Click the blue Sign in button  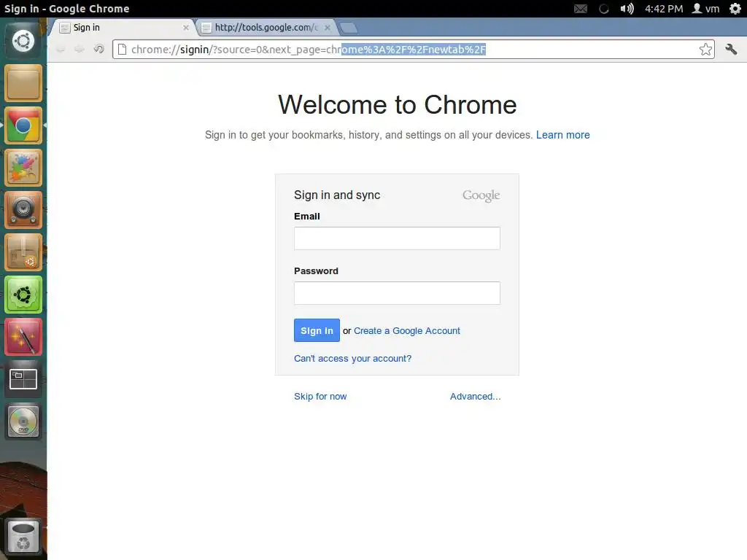(x=317, y=330)
